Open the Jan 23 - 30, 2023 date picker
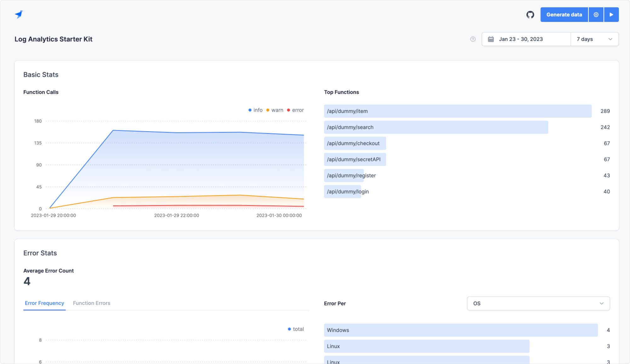630x364 pixels. tap(526, 39)
